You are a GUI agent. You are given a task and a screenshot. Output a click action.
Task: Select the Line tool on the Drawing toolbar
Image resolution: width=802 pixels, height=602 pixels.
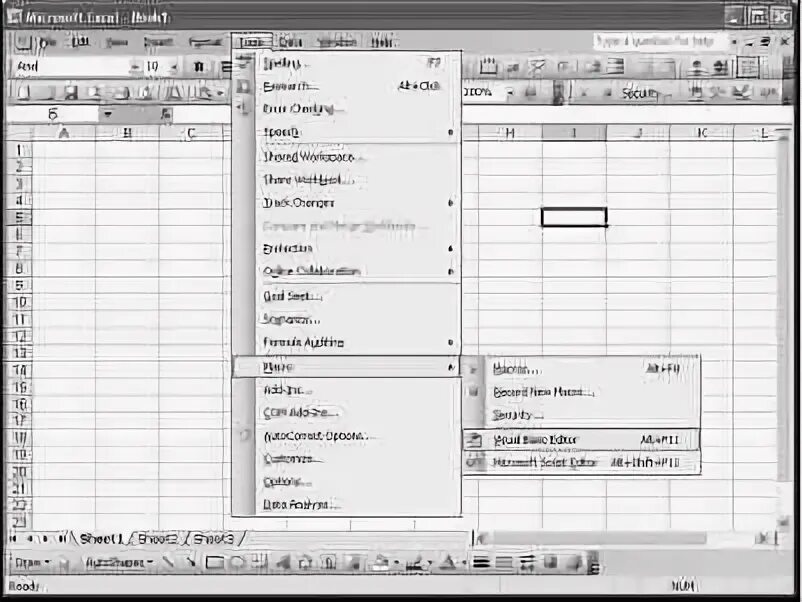point(168,562)
